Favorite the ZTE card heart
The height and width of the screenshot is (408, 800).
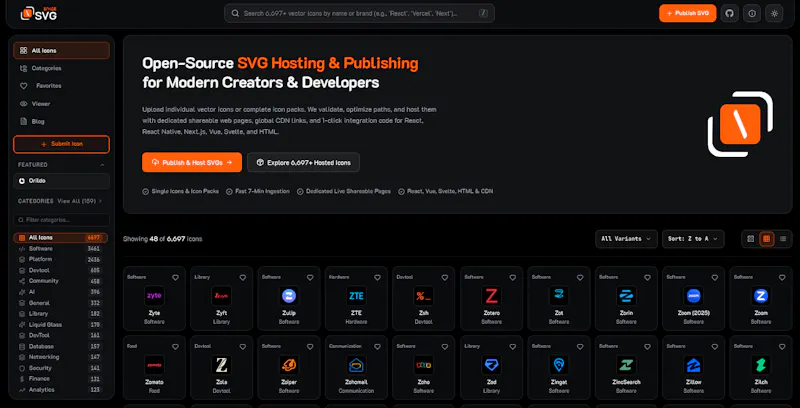pos(378,277)
